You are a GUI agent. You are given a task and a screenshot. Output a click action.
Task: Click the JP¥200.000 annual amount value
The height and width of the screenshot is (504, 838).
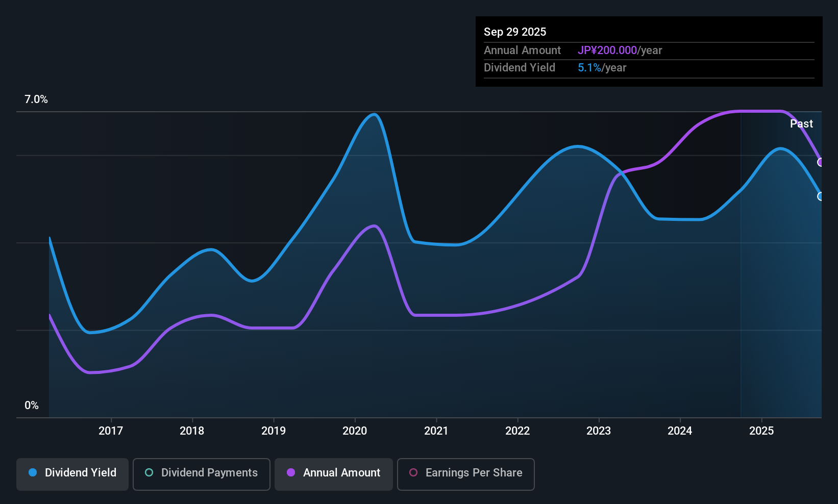point(607,51)
